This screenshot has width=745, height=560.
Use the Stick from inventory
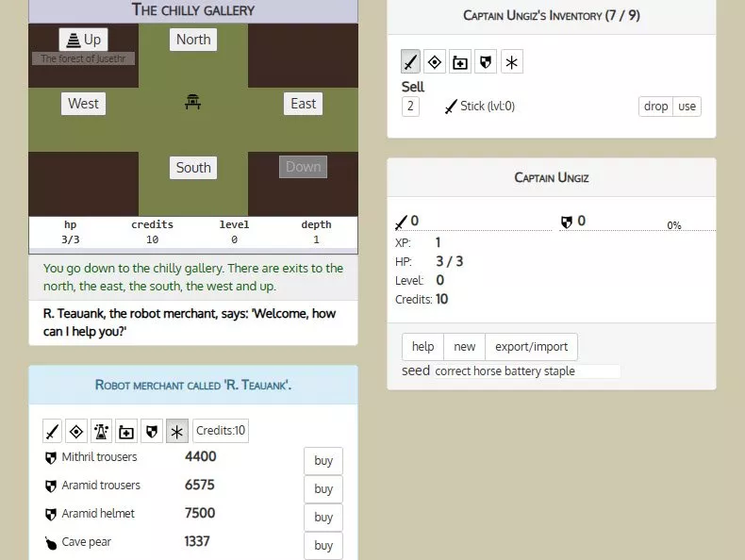pyautogui.click(x=687, y=107)
